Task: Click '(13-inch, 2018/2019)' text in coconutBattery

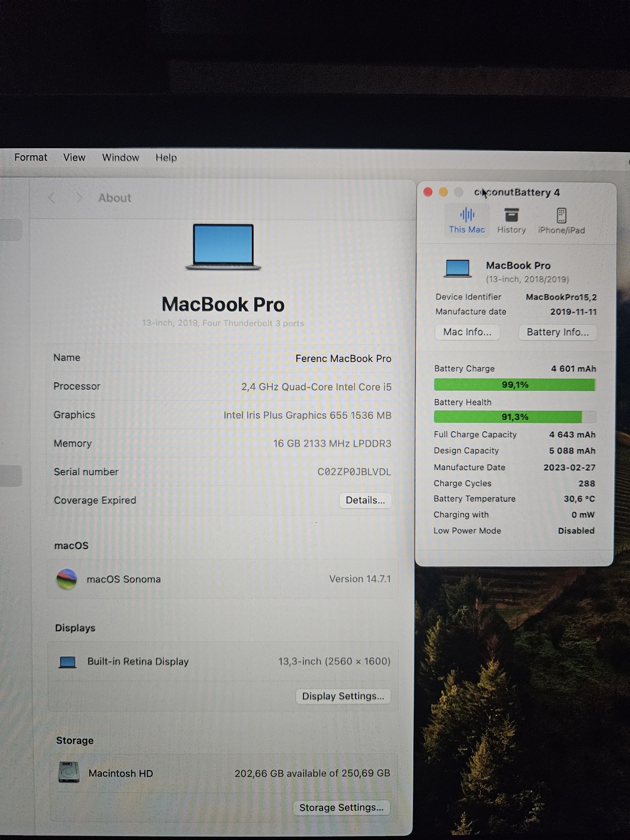Action: 528,279
